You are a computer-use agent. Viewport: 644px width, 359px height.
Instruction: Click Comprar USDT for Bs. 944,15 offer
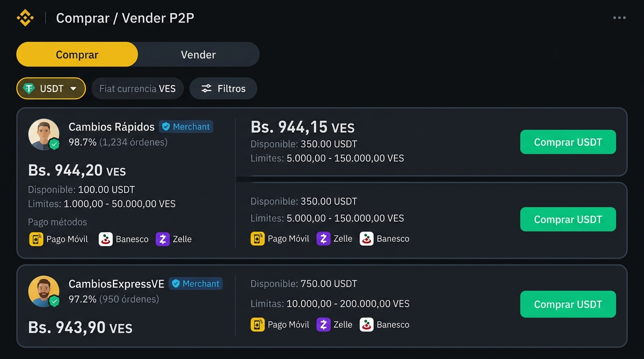[568, 142]
